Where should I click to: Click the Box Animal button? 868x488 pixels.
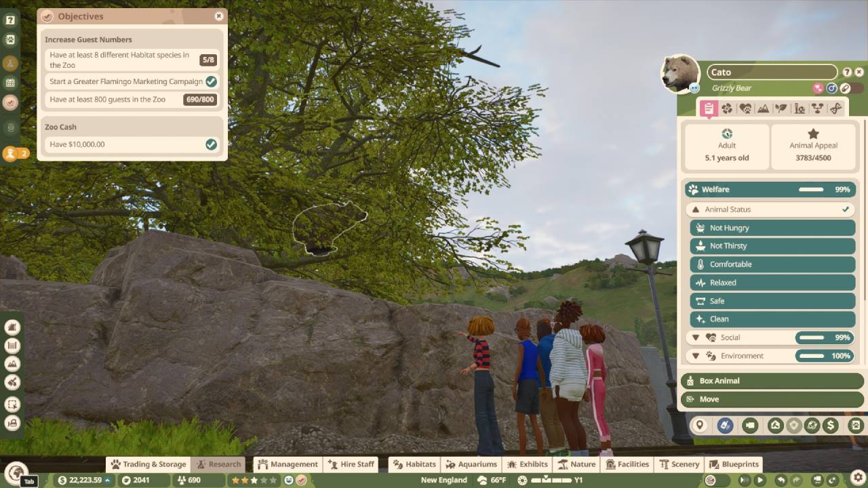772,381
